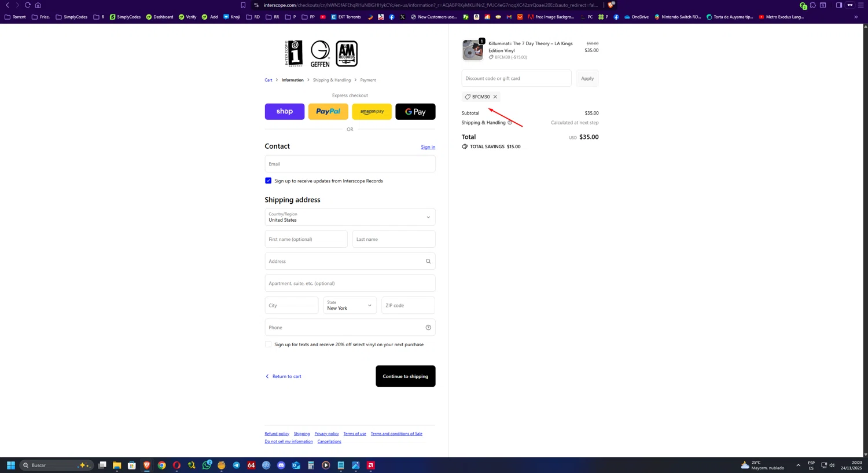Pay with Amazon Pay button
868x473 pixels.
[x=372, y=111]
